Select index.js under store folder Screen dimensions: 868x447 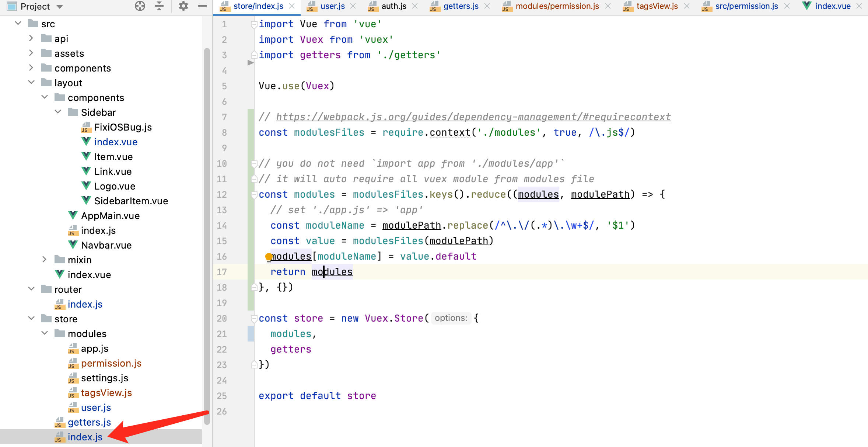[x=85, y=437]
